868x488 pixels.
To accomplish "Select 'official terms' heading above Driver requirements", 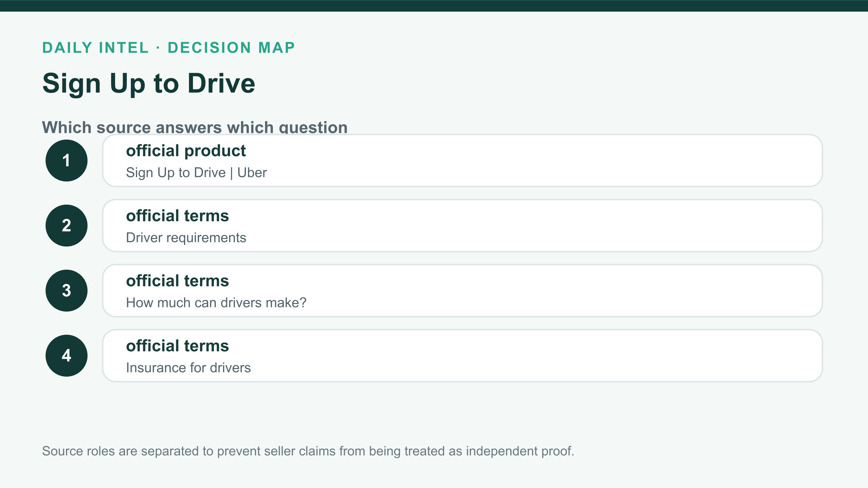I will coord(177,216).
